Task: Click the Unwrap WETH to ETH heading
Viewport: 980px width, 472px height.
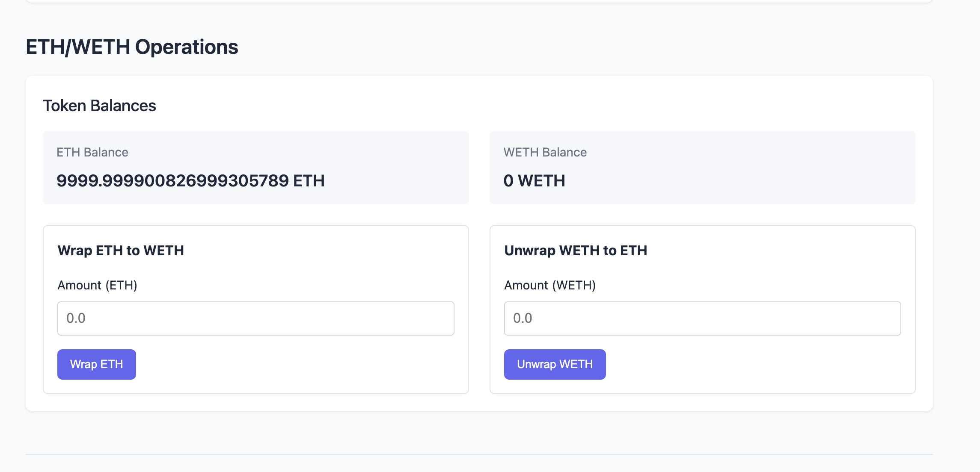Action: click(575, 251)
